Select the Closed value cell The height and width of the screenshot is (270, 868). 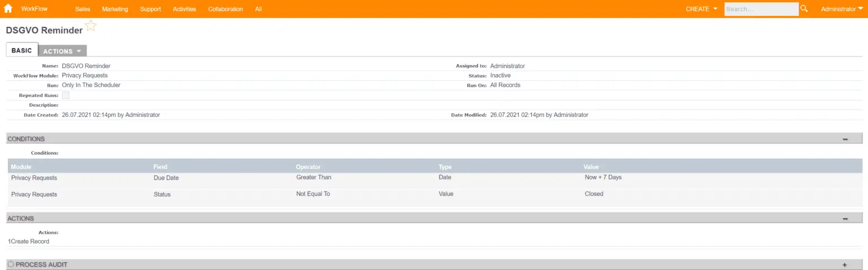pyautogui.click(x=594, y=194)
